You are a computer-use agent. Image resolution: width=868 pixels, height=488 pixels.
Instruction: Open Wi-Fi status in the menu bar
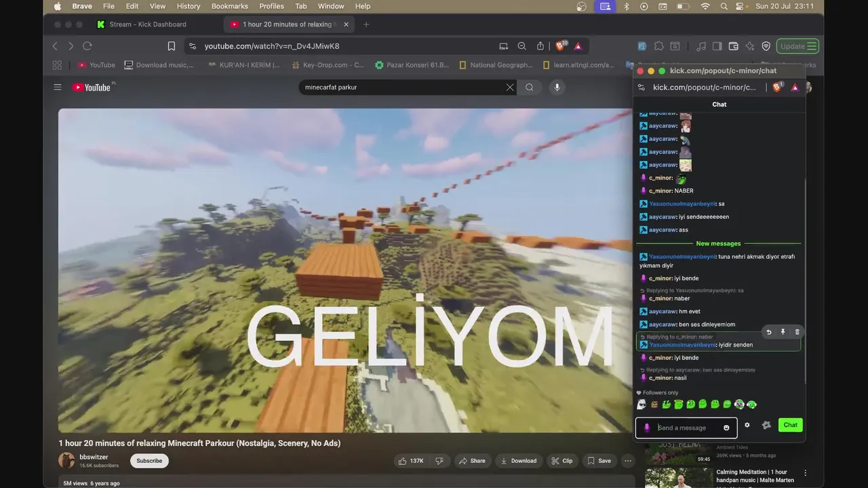(705, 6)
